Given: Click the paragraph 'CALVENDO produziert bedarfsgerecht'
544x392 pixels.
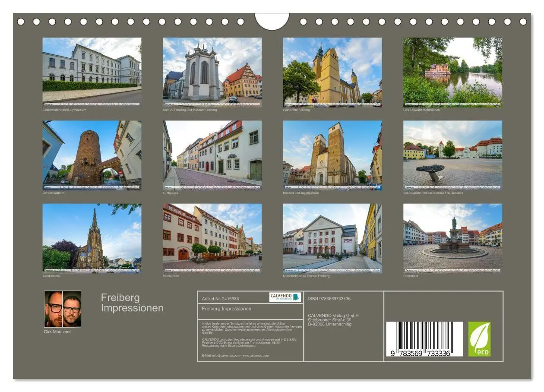Looking at the screenshot, I should point(250,342).
